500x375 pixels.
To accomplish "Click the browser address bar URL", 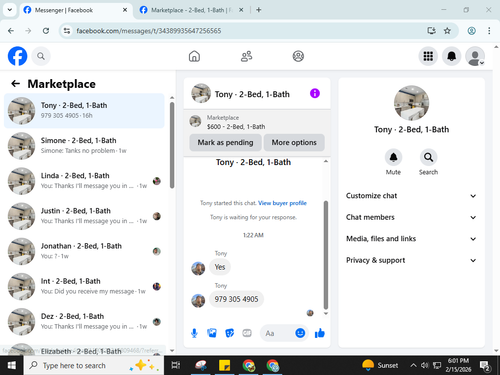I will tap(149, 31).
